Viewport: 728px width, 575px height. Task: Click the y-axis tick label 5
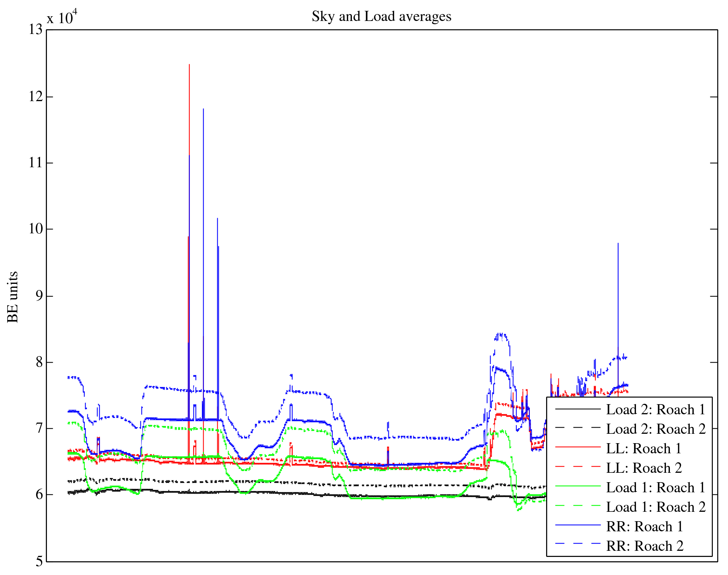[39, 561]
